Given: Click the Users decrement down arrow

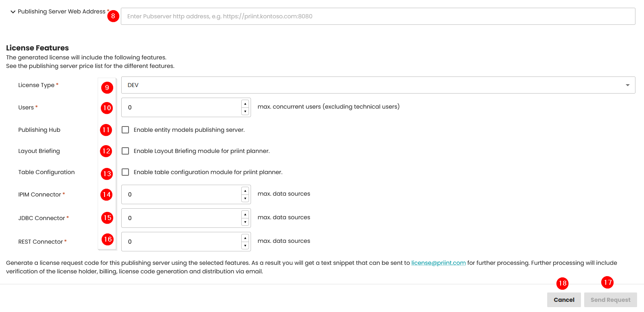Looking at the screenshot, I should click(x=245, y=111).
